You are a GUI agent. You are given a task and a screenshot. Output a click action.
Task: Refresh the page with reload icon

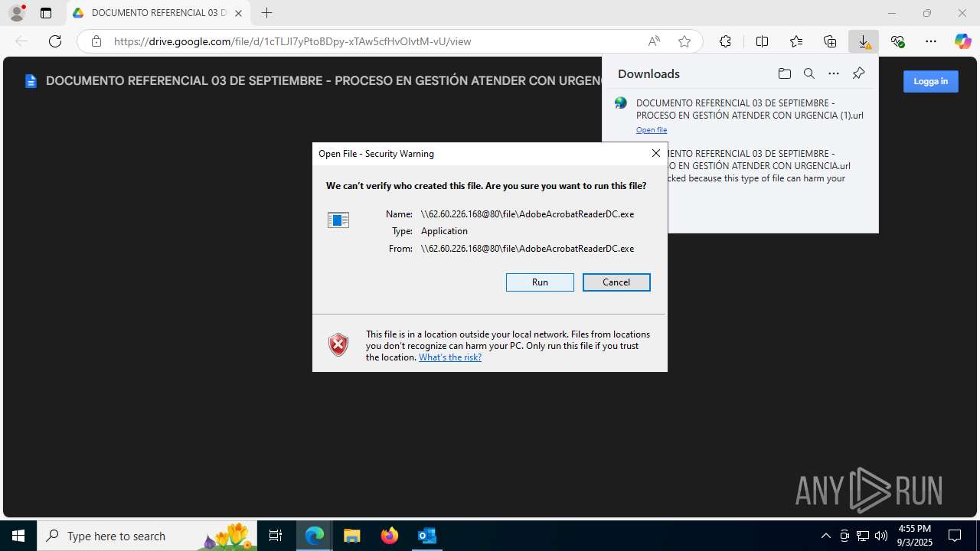tap(55, 41)
